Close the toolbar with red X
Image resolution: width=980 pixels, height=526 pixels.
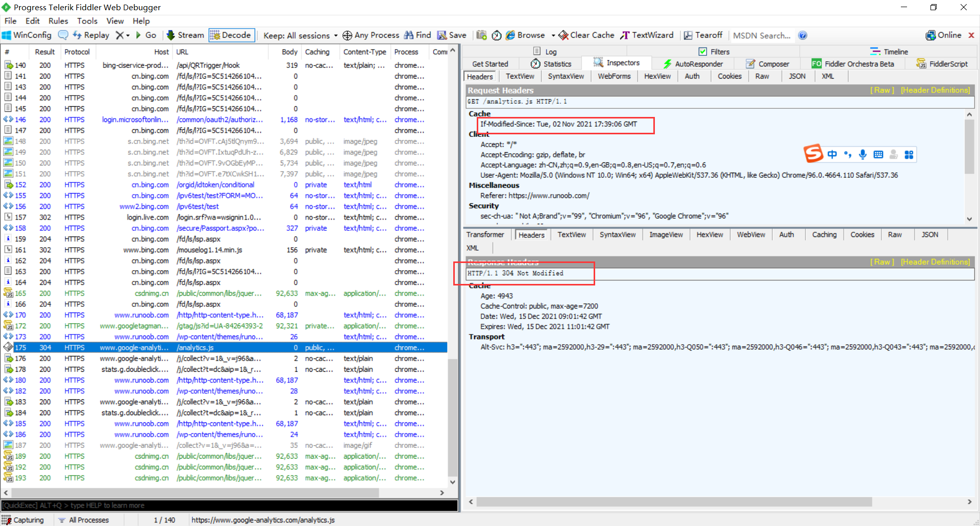click(971, 35)
